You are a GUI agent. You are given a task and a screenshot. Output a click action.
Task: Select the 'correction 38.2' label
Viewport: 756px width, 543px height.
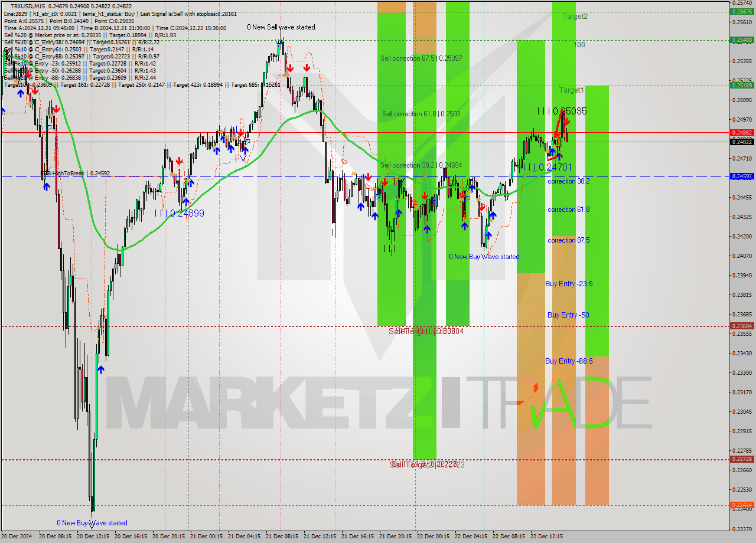[x=569, y=181]
